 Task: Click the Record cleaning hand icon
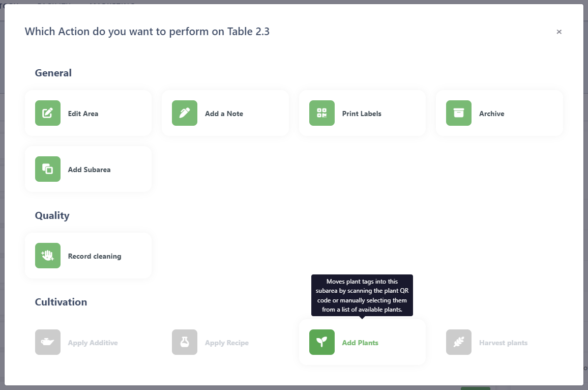pyautogui.click(x=48, y=256)
